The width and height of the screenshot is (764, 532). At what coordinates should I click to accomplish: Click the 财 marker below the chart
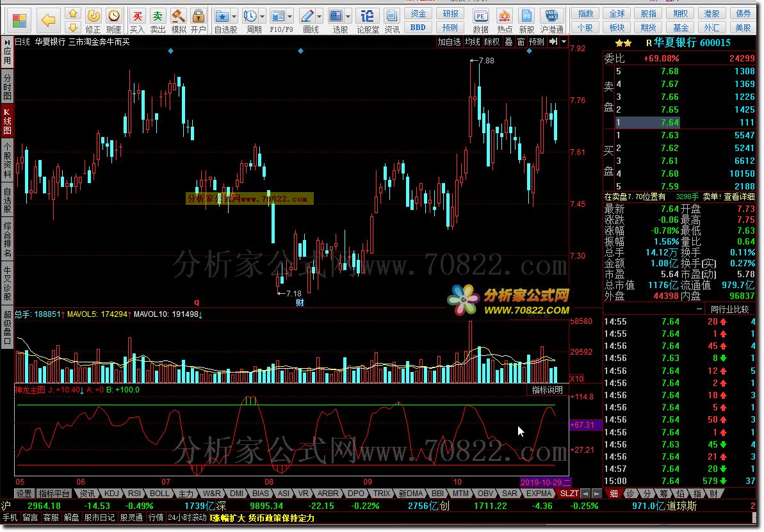pyautogui.click(x=300, y=303)
